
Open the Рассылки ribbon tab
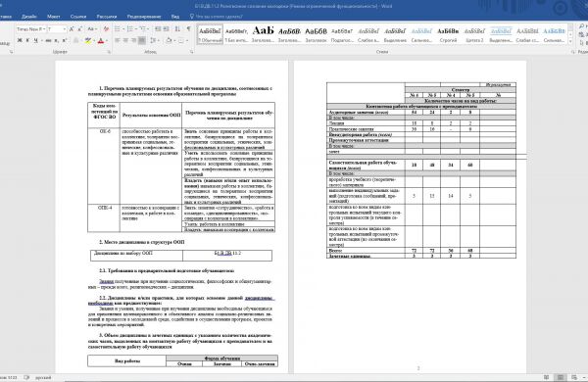[x=107, y=17]
